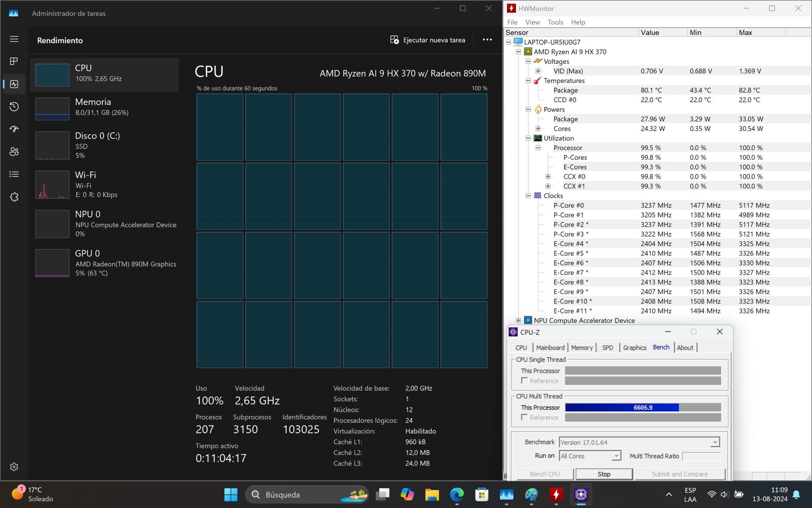Viewport: 812px width, 508px height.
Task: Open Services icon in Task Manager sidebar
Action: coord(14,197)
